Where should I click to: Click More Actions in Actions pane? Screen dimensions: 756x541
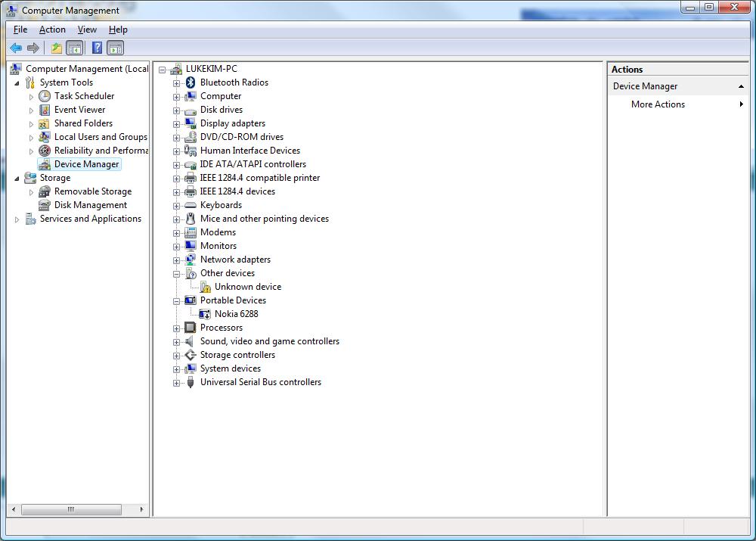point(658,104)
